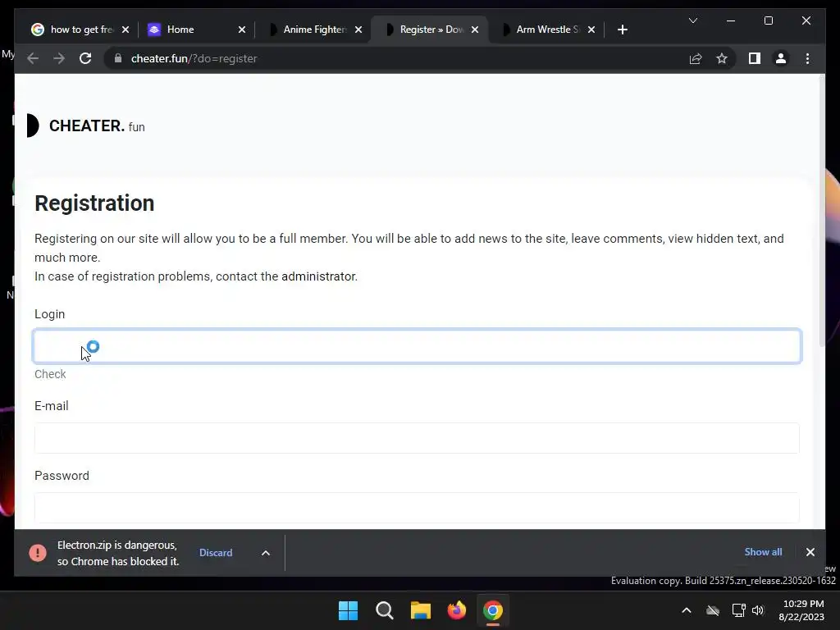Close the Home tab
The width and height of the screenshot is (840, 630).
click(x=242, y=30)
